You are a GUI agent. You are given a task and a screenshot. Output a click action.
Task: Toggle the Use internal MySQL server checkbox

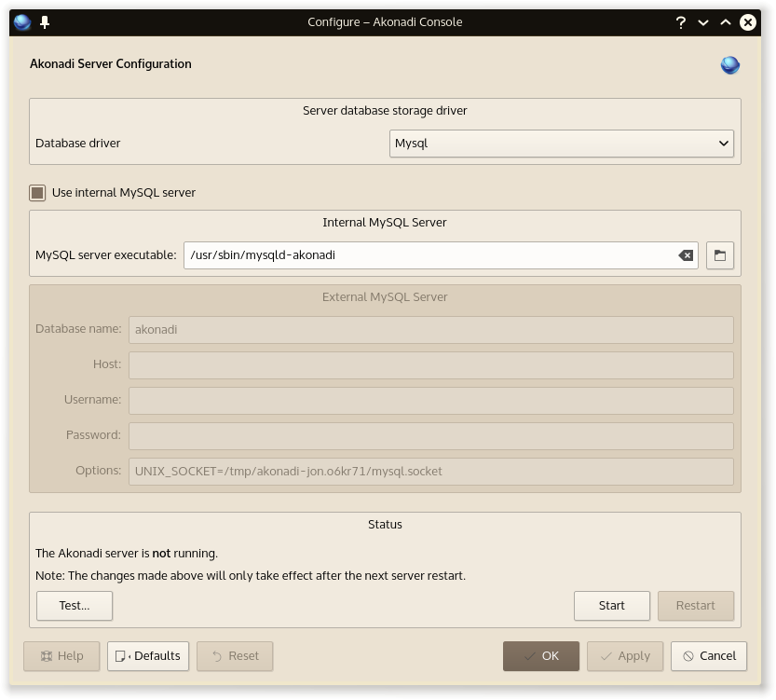[x=37, y=193]
